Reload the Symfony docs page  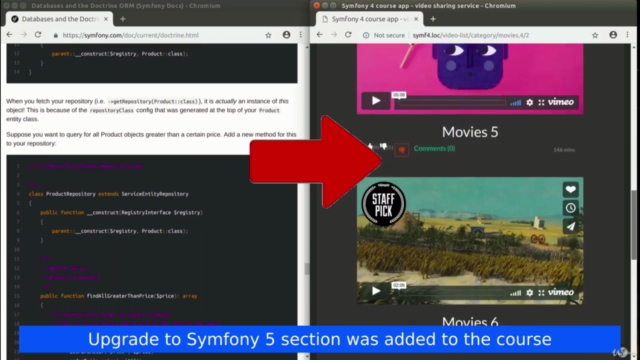coord(38,35)
